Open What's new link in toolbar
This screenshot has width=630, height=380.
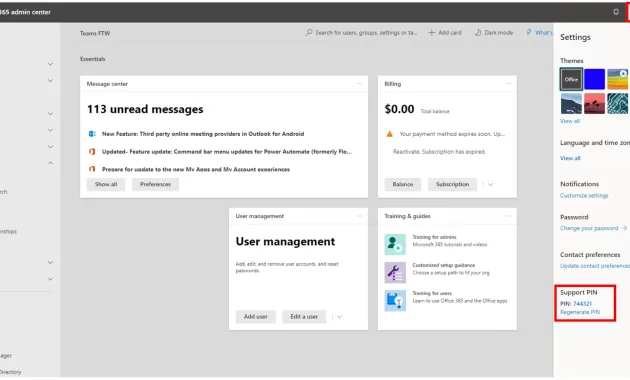[x=540, y=33]
